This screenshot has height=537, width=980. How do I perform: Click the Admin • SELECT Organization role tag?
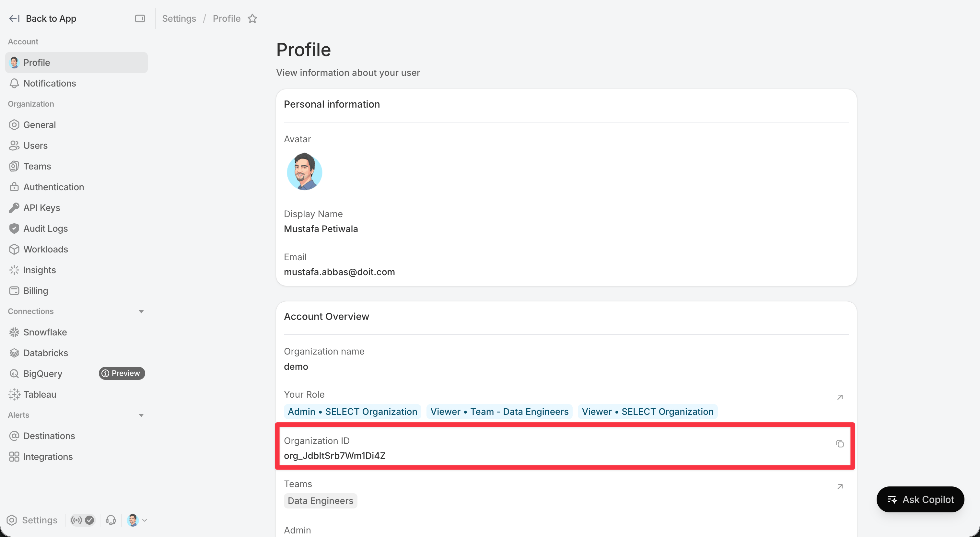352,412
